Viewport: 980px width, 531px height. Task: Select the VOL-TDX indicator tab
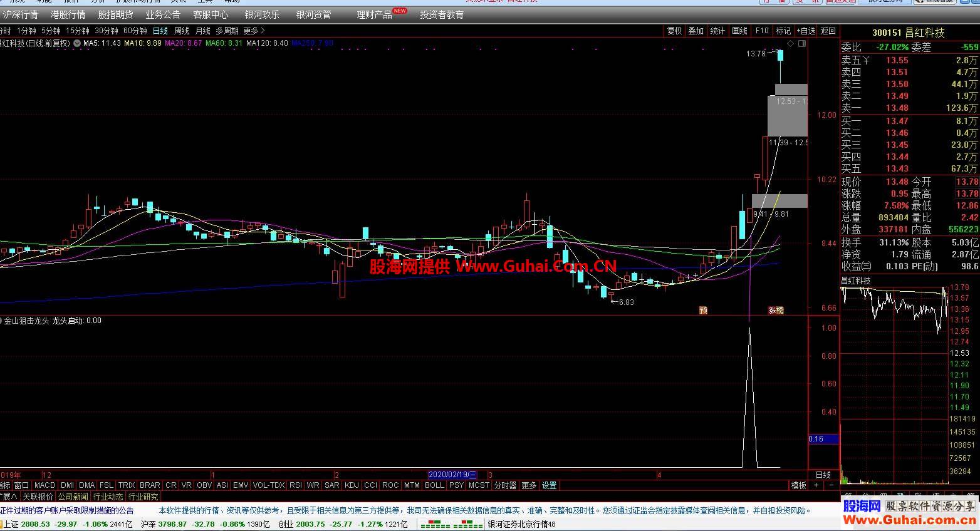(x=269, y=485)
